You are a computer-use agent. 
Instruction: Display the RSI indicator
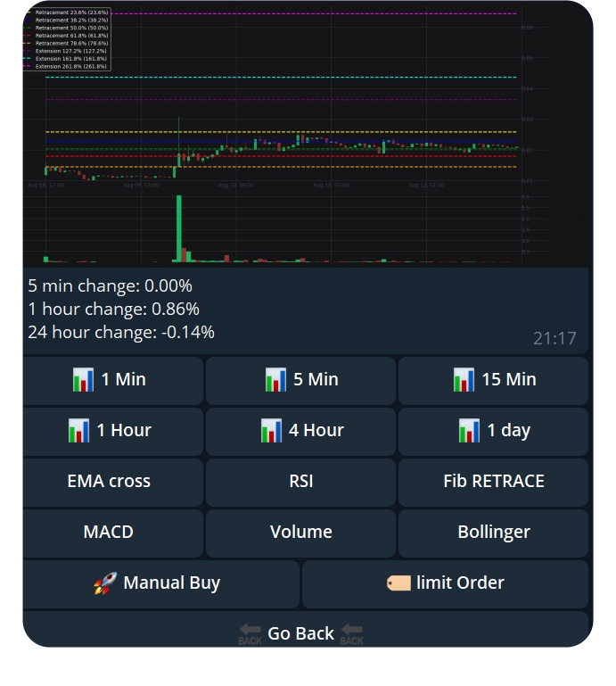[300, 482]
